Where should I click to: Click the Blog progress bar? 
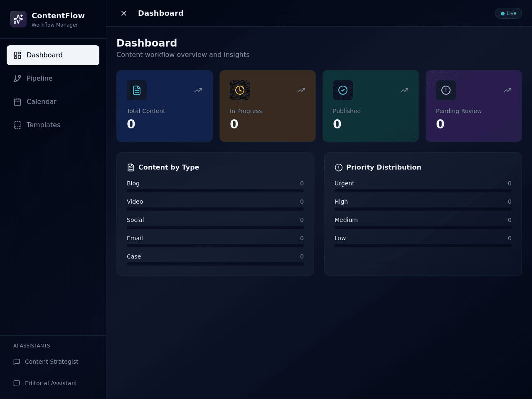[x=215, y=191]
